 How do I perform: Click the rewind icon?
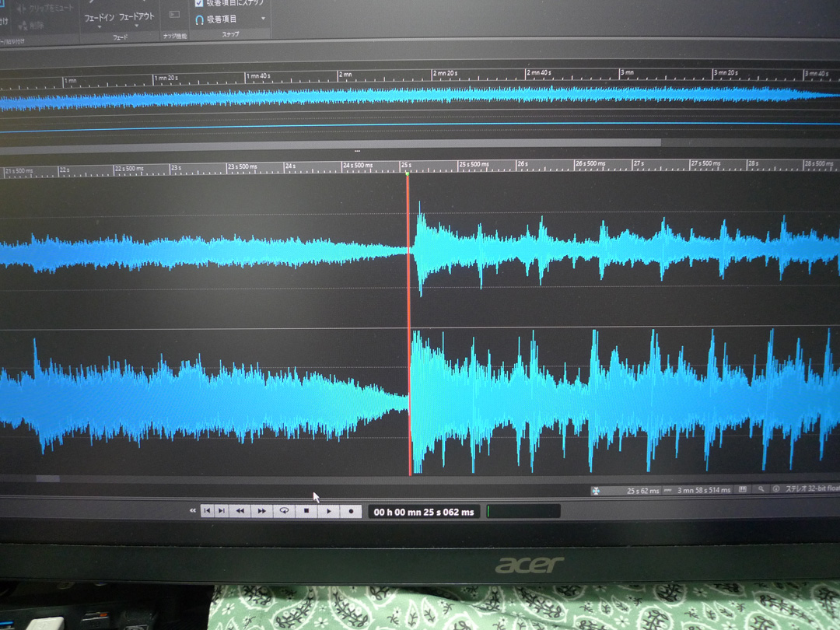coord(240,511)
